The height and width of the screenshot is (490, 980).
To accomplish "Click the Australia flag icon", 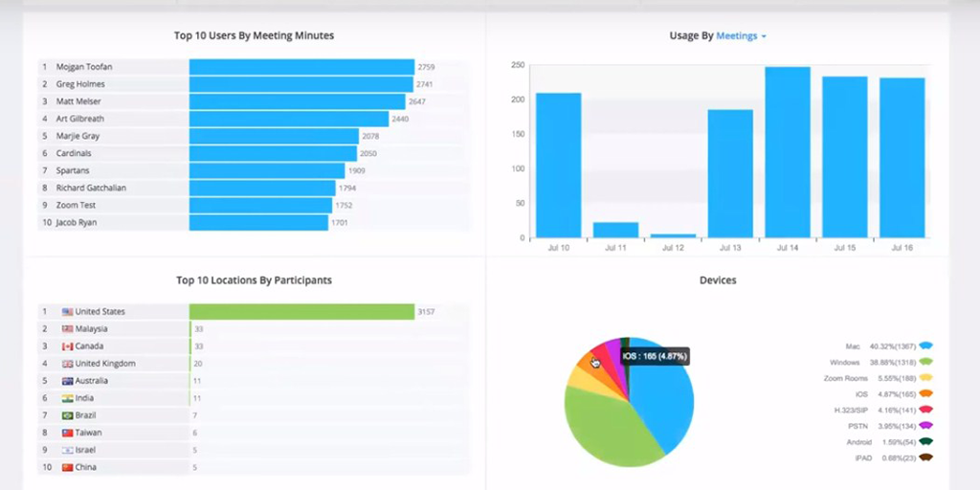I will [68, 381].
